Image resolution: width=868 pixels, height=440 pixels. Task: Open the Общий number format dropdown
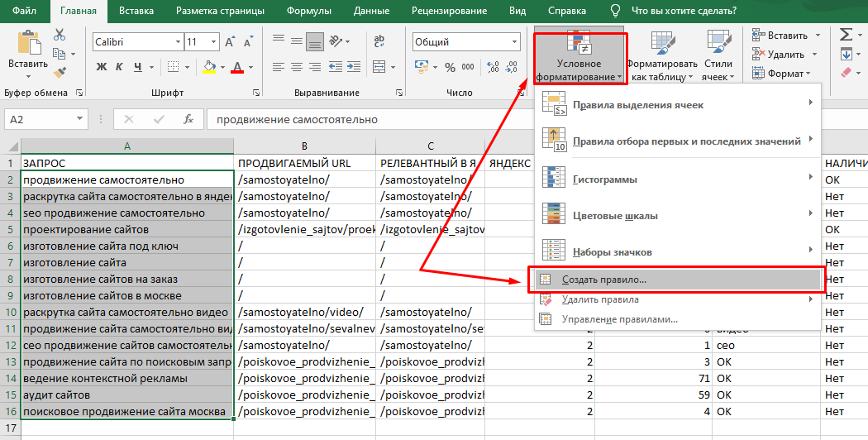[x=515, y=42]
